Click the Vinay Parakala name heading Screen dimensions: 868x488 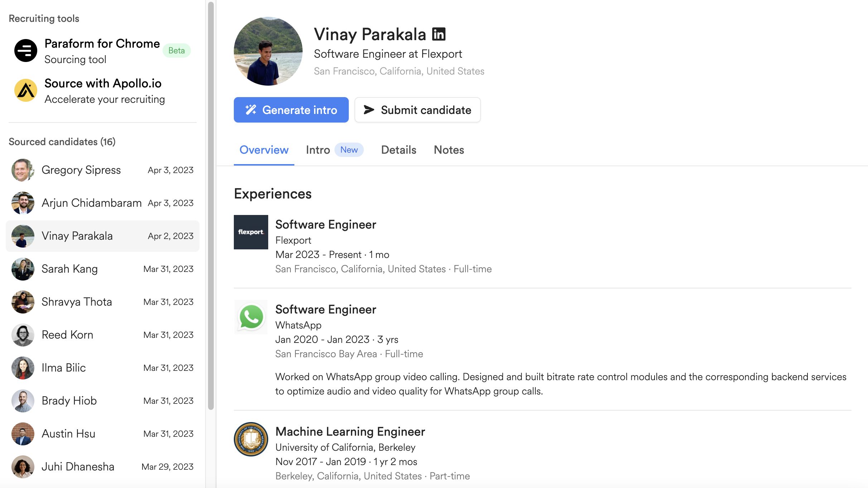click(370, 34)
